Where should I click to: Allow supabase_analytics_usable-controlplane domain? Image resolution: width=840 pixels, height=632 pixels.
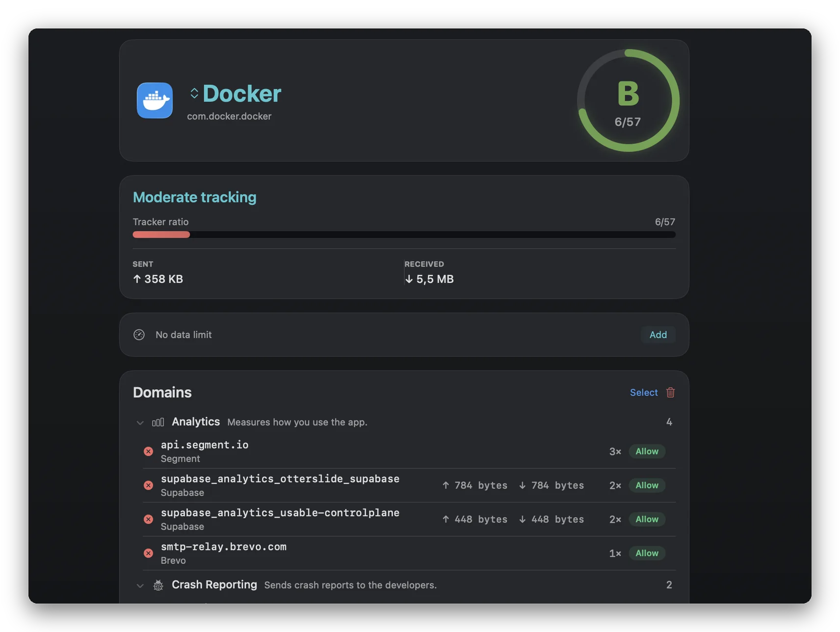647,519
